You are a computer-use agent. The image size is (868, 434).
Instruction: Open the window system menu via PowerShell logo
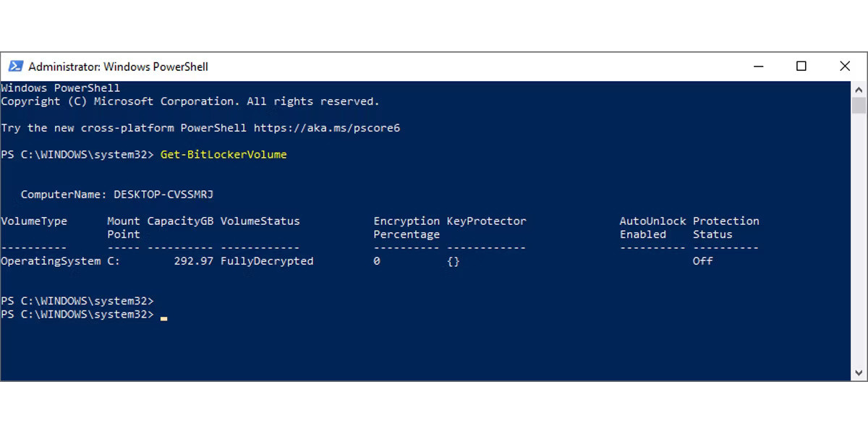[15, 66]
